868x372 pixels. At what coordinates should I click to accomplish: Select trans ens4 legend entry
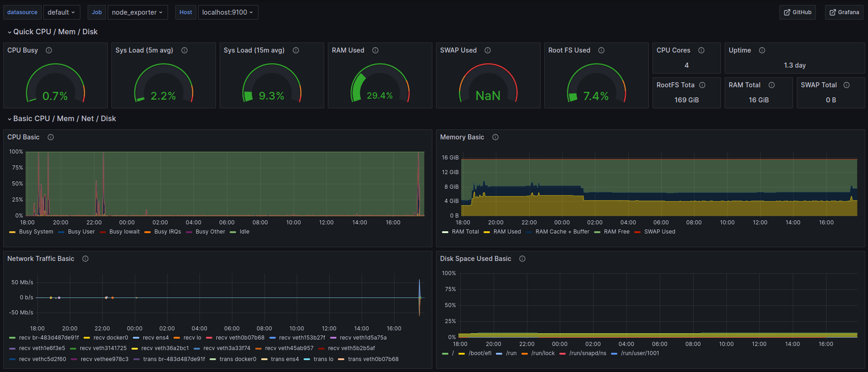285,359
